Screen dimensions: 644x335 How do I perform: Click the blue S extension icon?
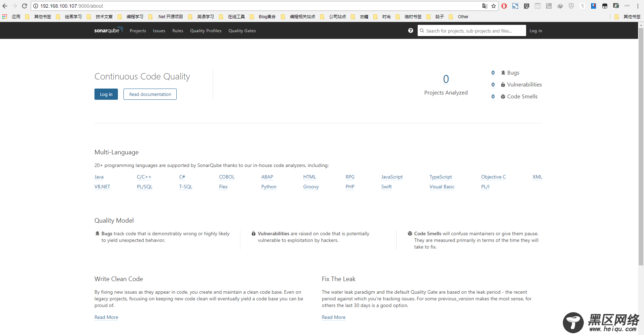tap(515, 6)
